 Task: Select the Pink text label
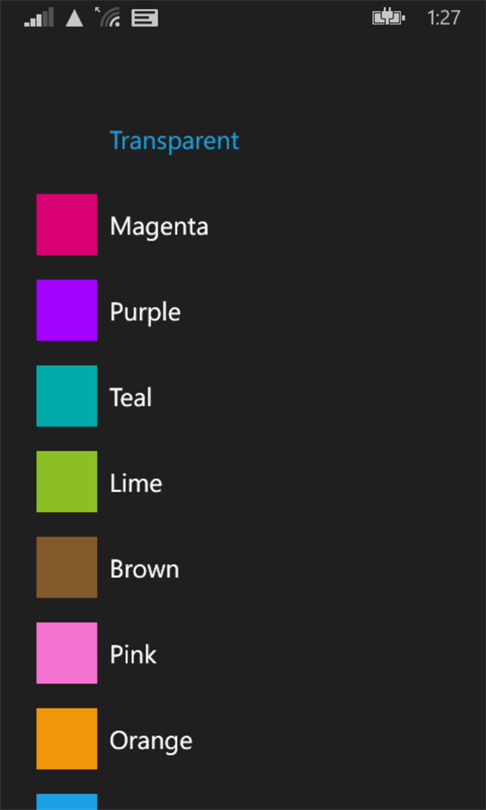click(x=133, y=655)
